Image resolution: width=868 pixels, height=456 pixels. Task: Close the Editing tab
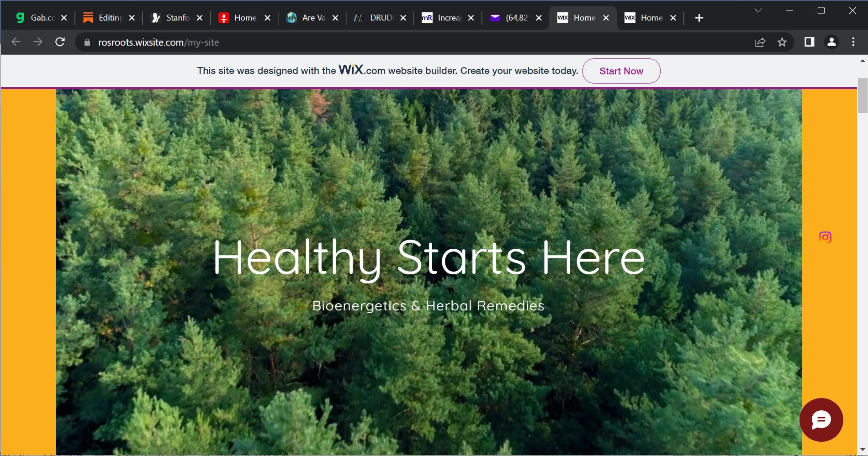point(132,18)
